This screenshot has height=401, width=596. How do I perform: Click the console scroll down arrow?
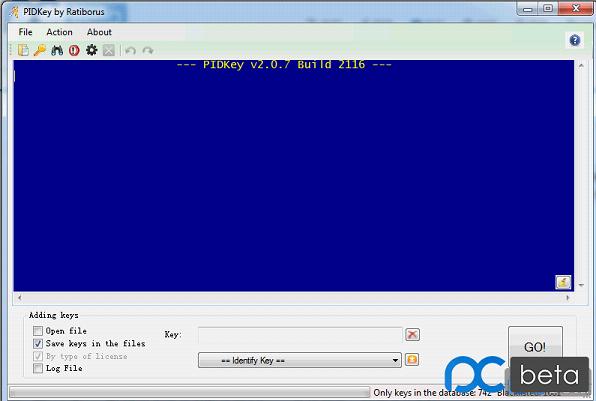[581, 285]
